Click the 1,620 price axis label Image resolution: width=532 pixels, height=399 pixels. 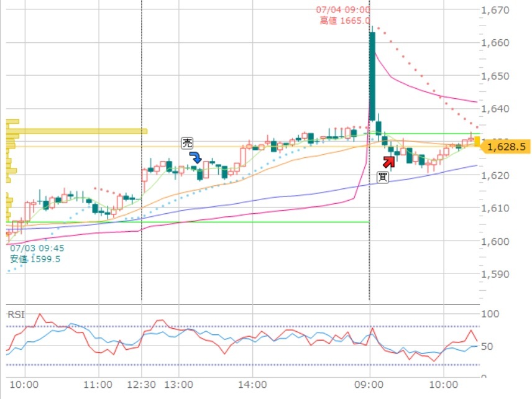495,175
